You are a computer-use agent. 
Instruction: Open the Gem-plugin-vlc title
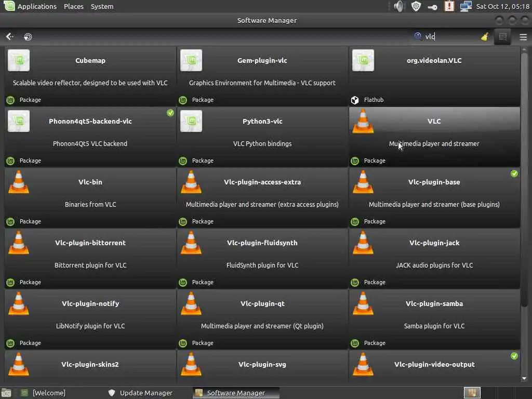coord(262,60)
